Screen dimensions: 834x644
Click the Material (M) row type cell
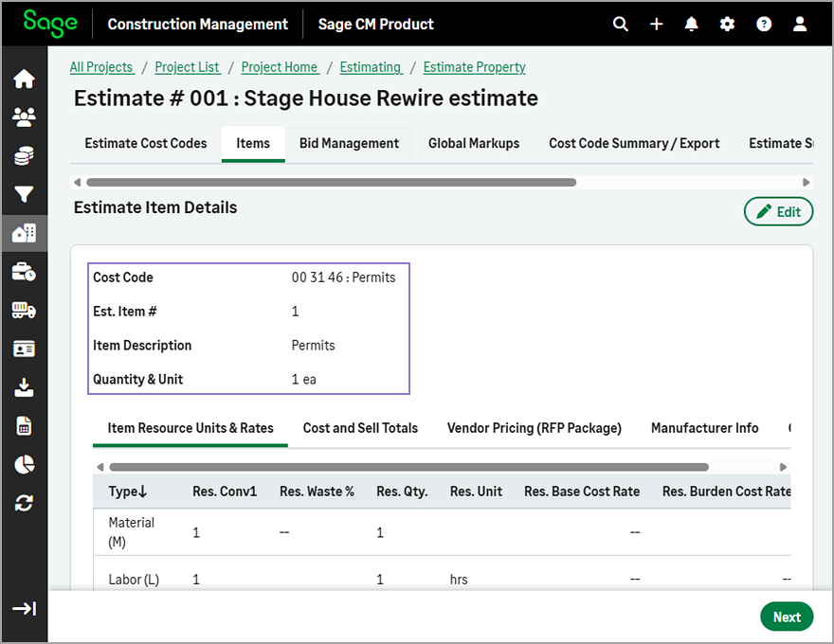pos(132,532)
